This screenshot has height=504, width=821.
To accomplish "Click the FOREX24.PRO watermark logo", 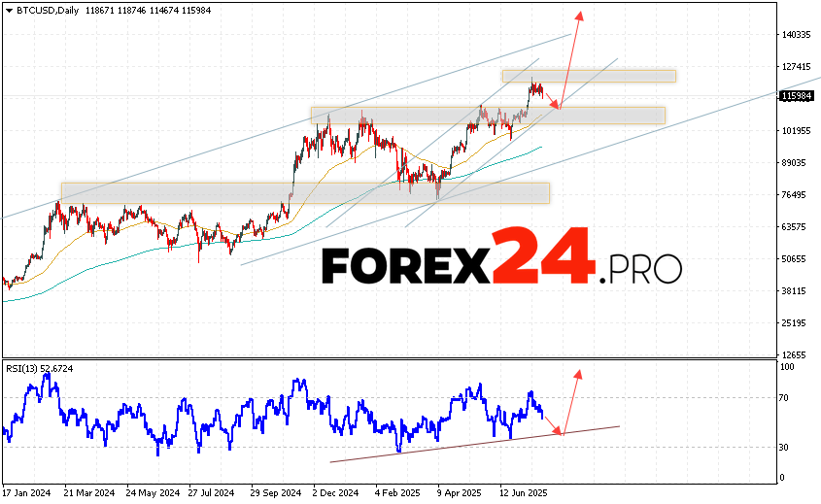I will (500, 258).
